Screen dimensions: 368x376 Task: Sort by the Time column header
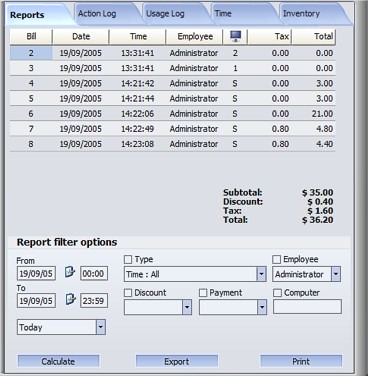click(x=138, y=36)
